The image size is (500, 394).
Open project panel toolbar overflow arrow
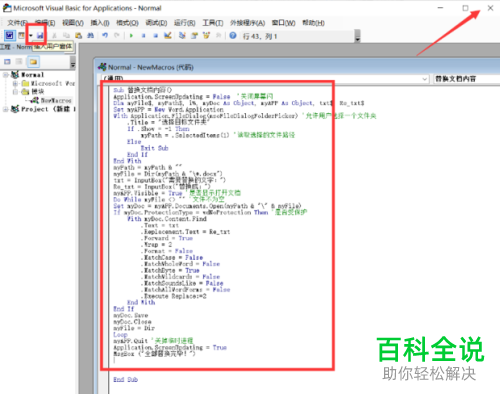(x=73, y=62)
